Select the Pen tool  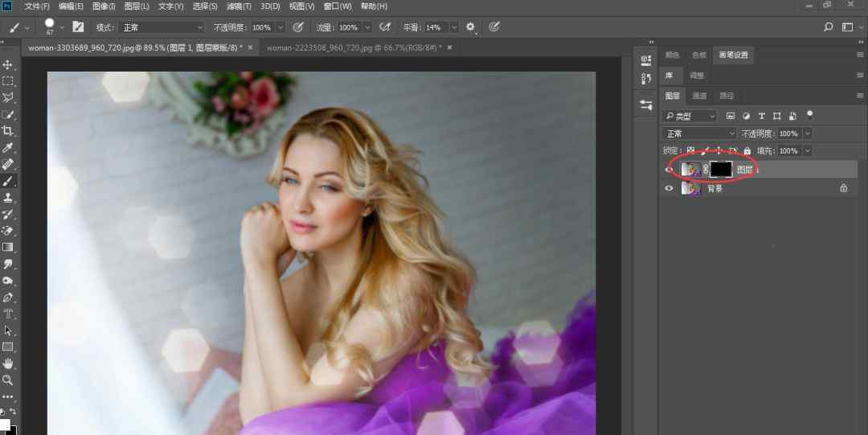click(x=8, y=298)
